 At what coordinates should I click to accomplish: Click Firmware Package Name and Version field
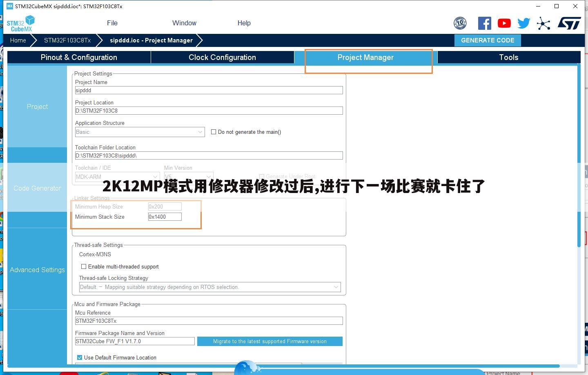[135, 342]
